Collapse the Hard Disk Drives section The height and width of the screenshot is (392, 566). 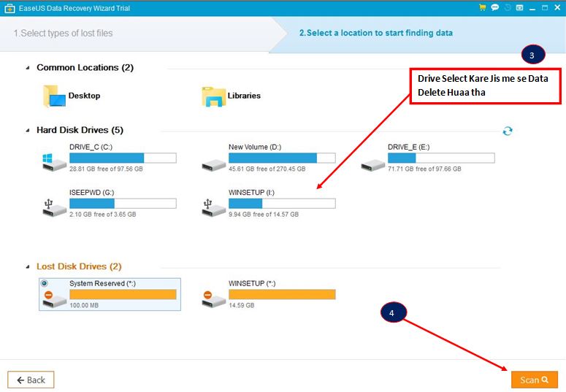(x=28, y=131)
